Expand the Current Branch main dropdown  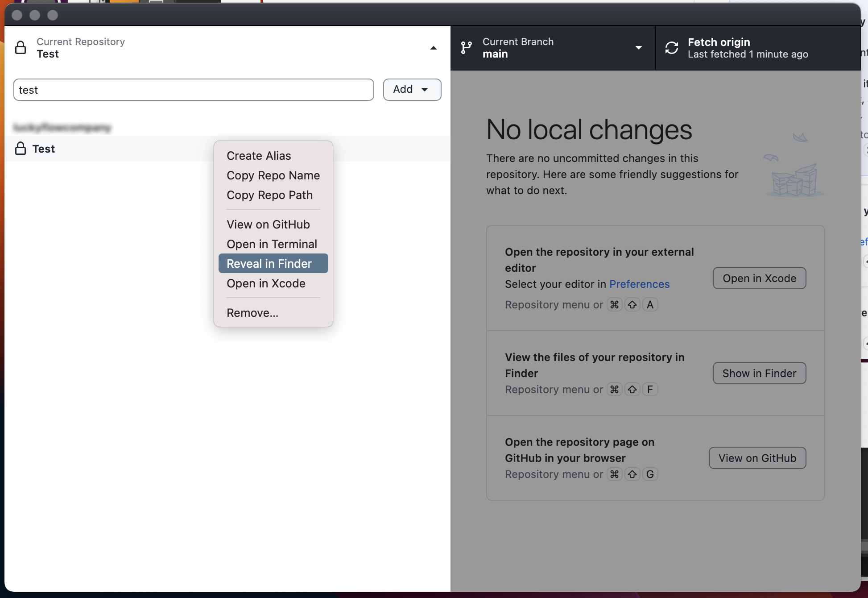tap(638, 48)
